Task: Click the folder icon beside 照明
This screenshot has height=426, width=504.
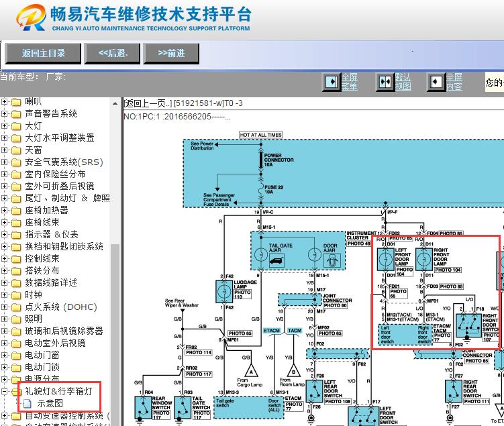Action: coord(15,319)
